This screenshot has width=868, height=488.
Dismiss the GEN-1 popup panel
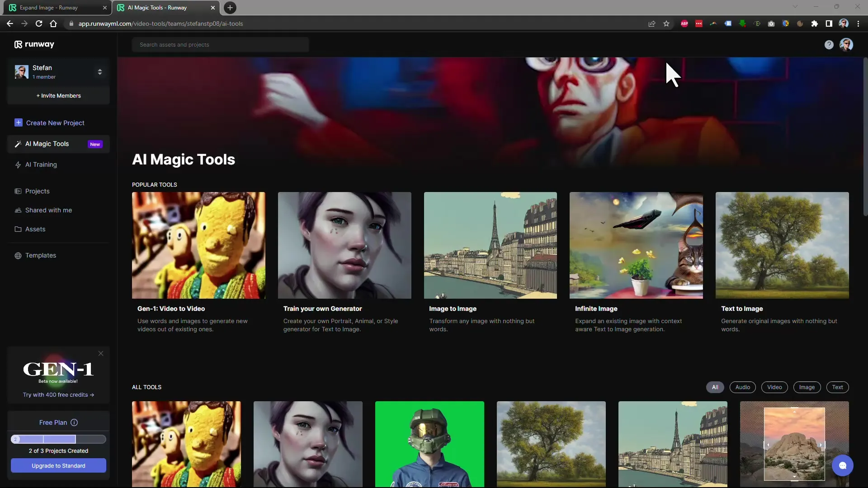tap(101, 353)
